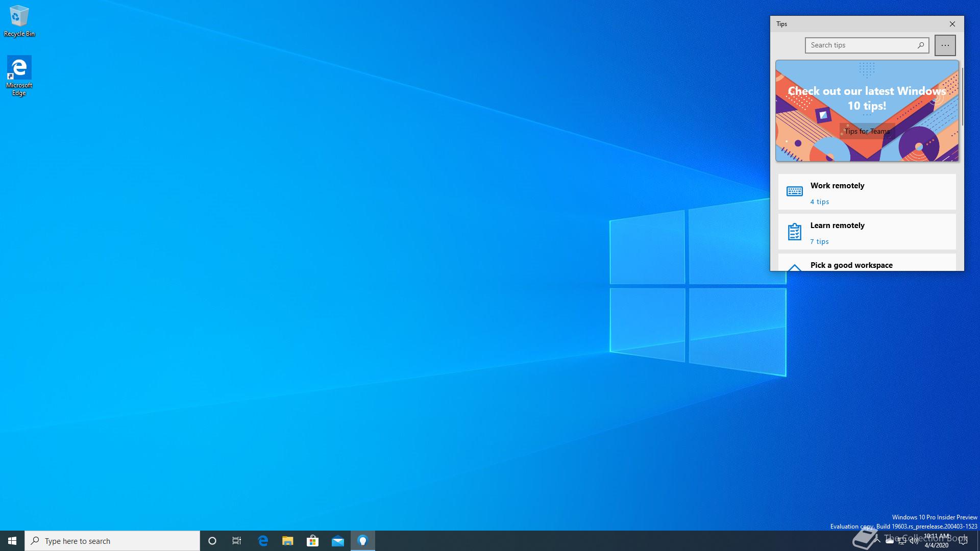Open the network status tray icon
980x551 pixels.
pyautogui.click(x=902, y=541)
